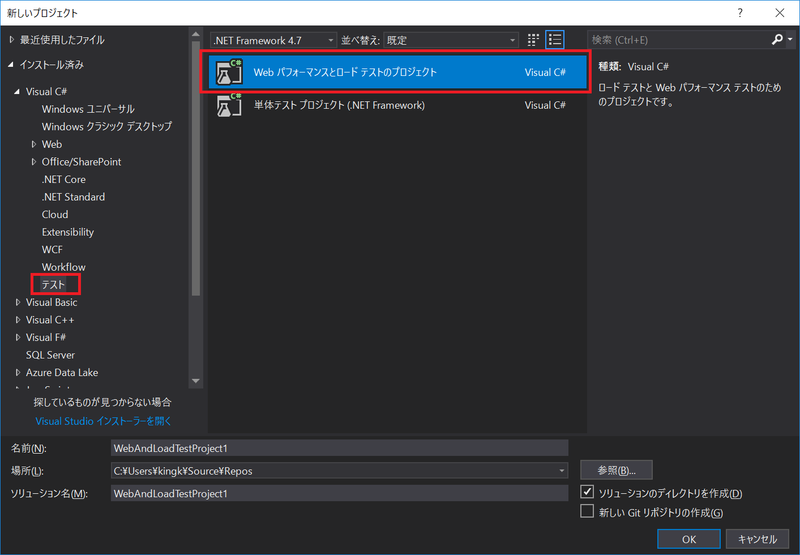Expand 最近使用したファイル section
This screenshot has width=800, height=555.
click(x=12, y=39)
